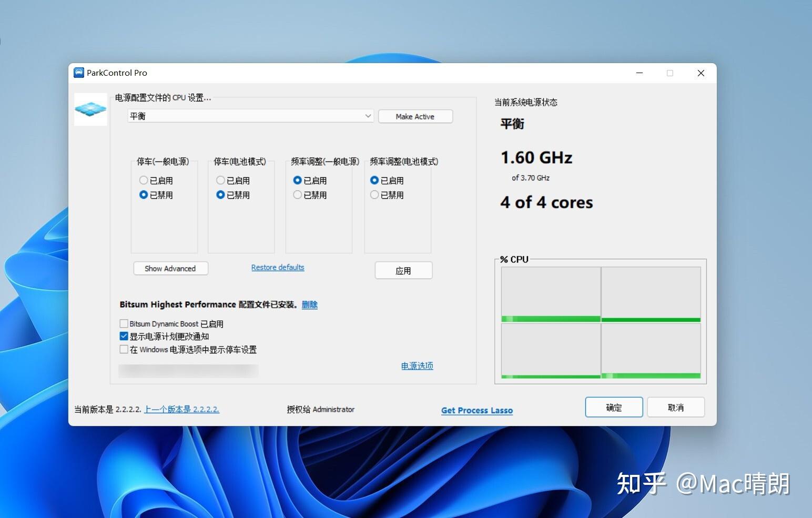The height and width of the screenshot is (518, 812).
Task: Click the 当前版本是 2.2.2.2 text
Action: (x=108, y=409)
